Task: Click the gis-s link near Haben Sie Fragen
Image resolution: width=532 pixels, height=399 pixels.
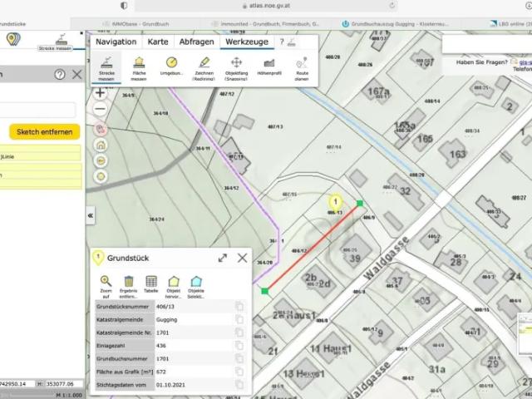Action: (x=525, y=62)
